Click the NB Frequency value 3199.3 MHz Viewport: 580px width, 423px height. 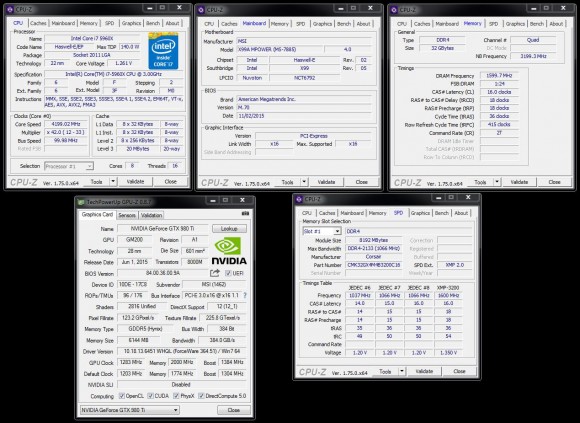[533, 56]
